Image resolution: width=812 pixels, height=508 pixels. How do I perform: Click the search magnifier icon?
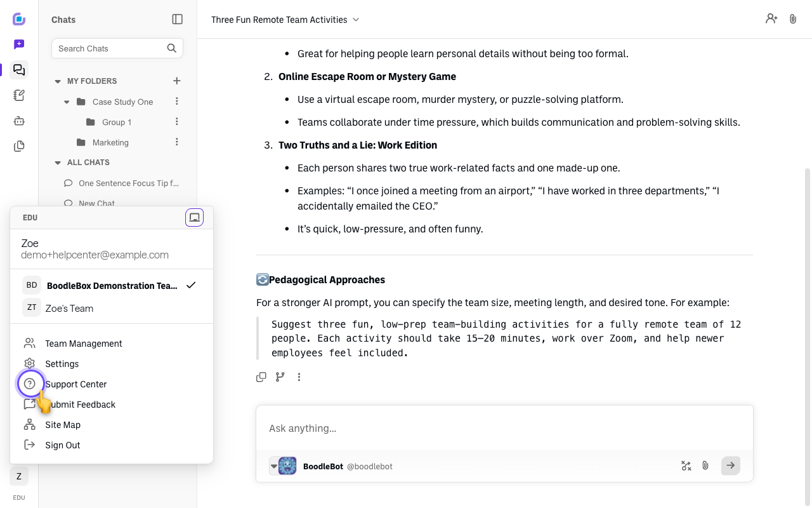point(172,48)
